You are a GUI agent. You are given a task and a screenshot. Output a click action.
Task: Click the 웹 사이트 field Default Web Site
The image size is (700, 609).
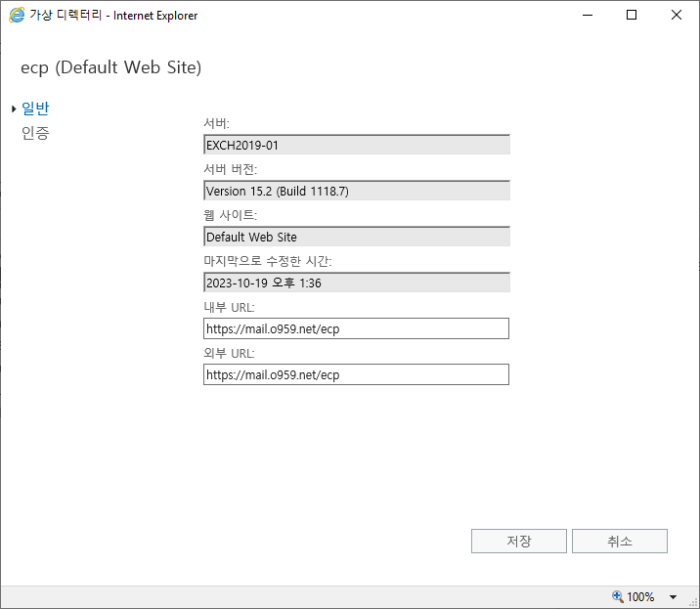point(357,237)
